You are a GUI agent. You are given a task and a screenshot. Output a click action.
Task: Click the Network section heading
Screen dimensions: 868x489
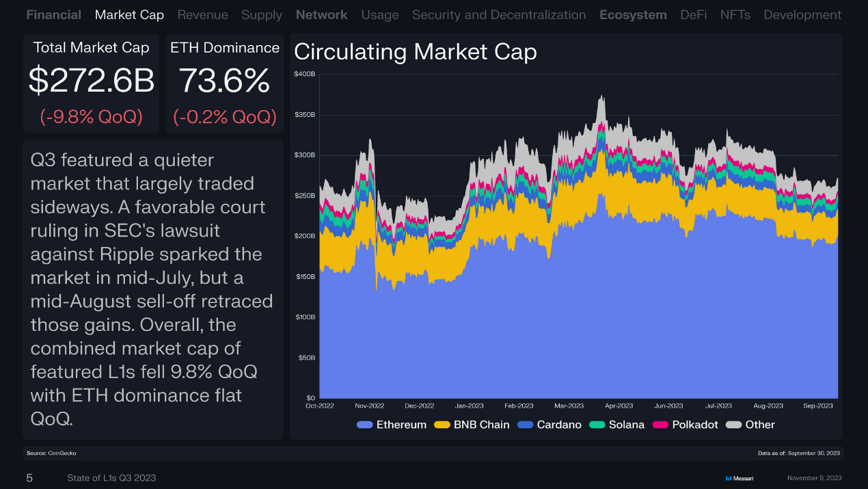tap(322, 14)
